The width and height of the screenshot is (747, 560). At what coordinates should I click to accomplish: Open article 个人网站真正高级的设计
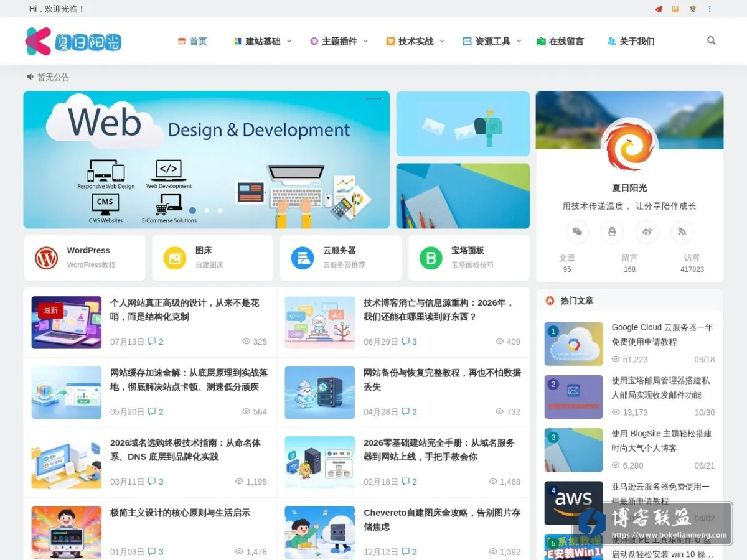(185, 310)
